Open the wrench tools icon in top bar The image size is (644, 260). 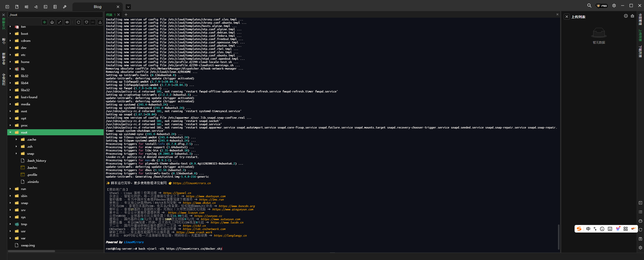[65, 7]
